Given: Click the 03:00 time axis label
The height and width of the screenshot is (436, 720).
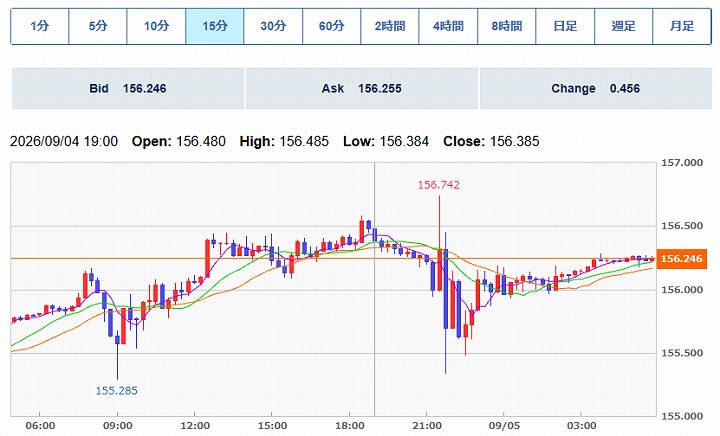Looking at the screenshot, I should [581, 426].
